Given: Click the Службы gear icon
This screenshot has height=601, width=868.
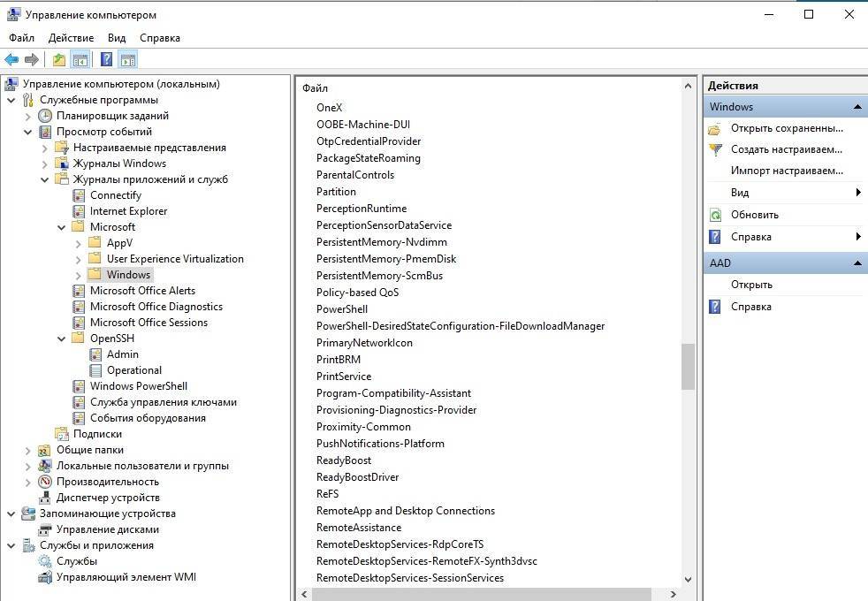Looking at the screenshot, I should [x=45, y=561].
